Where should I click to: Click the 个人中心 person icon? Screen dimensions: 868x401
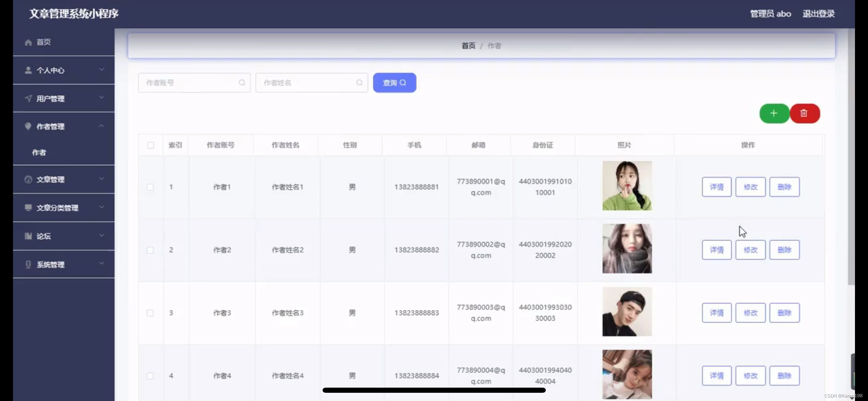(x=28, y=70)
